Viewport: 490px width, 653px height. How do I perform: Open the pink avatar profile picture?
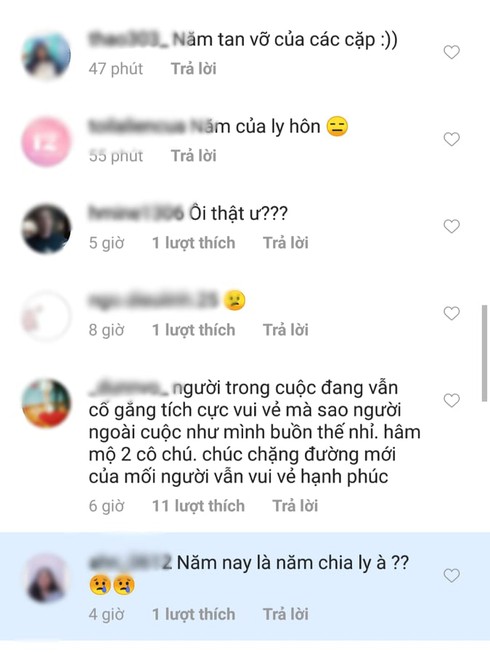(x=46, y=142)
